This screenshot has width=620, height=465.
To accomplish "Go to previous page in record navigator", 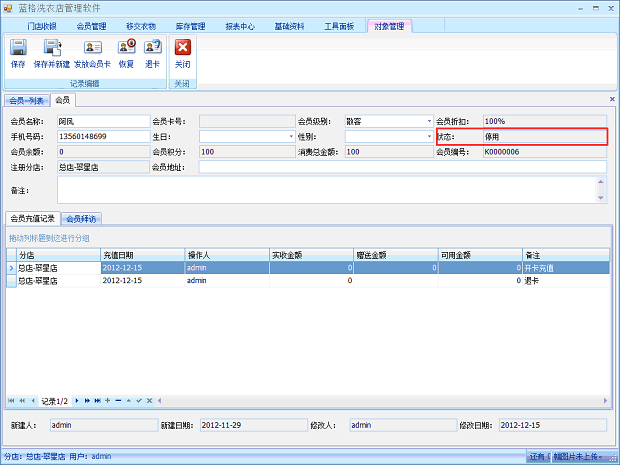I will [x=22, y=401].
